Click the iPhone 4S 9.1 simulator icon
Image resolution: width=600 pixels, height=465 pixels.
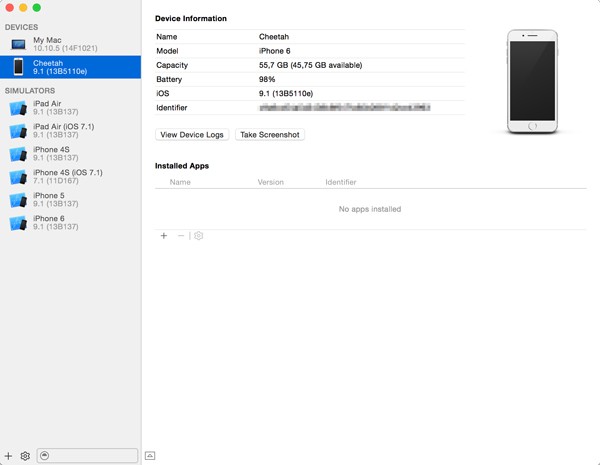tap(18, 154)
